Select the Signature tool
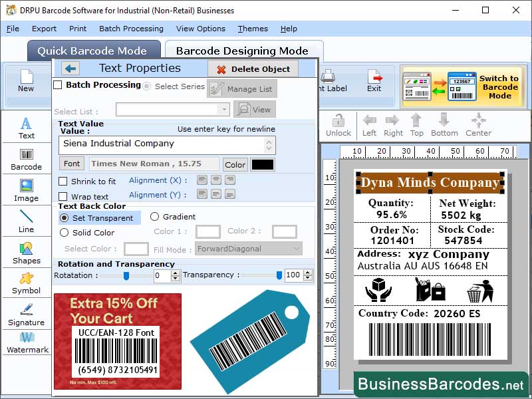The width and height of the screenshot is (532, 399). (26, 315)
